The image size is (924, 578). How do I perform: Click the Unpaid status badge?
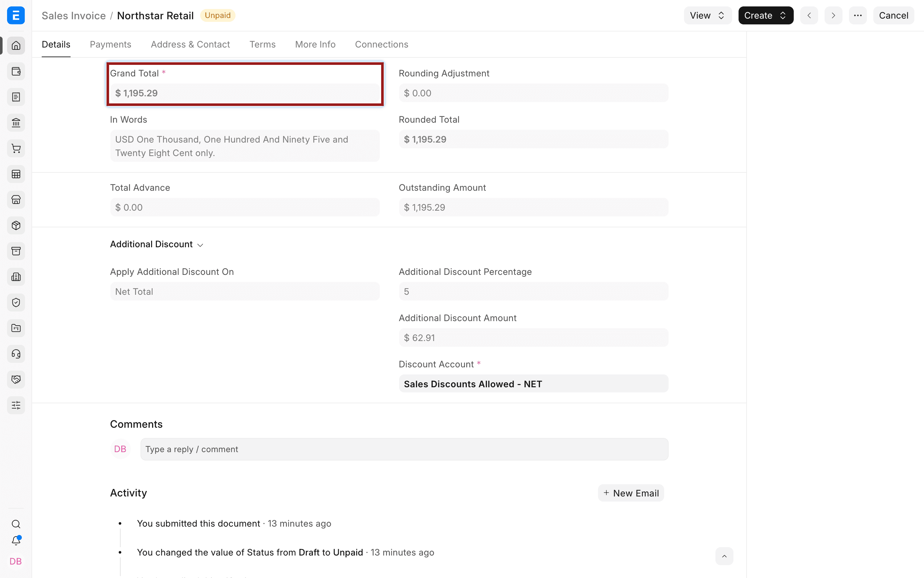pos(218,15)
